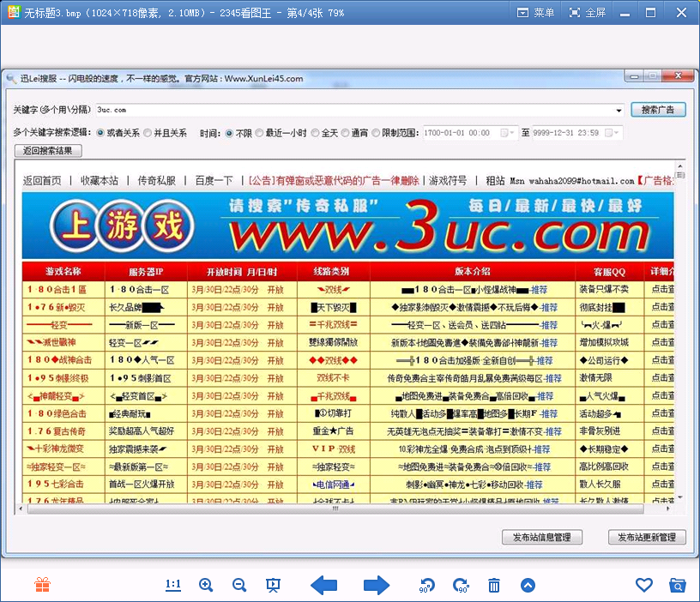This screenshot has height=602, width=700.
Task: Click the 返回搜索结果 button
Action: [48, 151]
